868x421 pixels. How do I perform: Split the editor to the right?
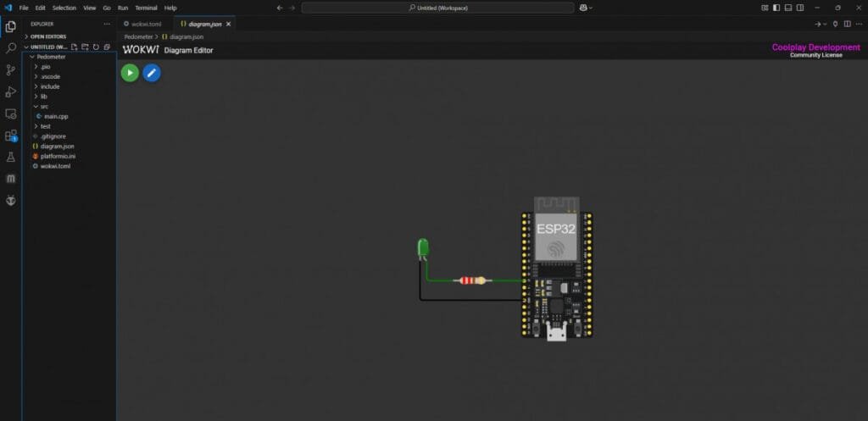click(x=847, y=24)
